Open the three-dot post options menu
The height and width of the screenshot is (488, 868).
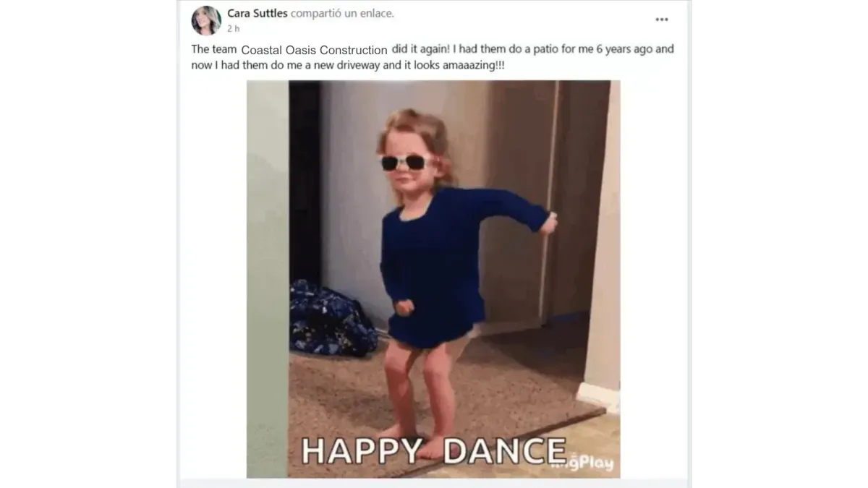661,20
